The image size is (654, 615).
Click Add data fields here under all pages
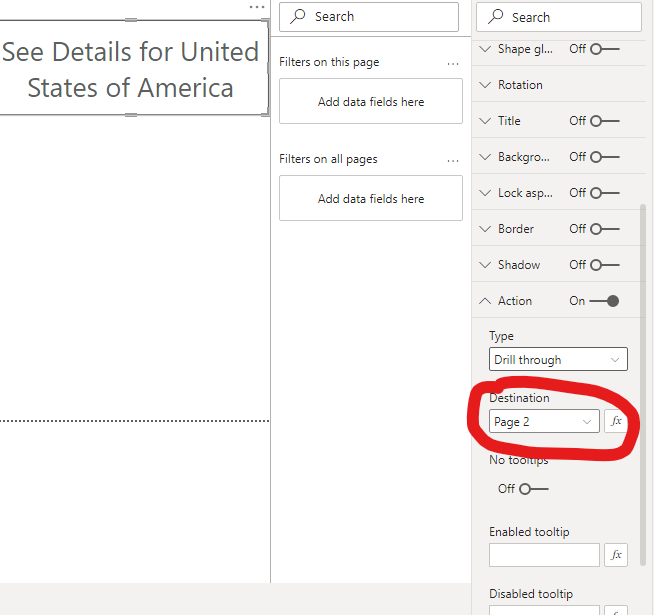[371, 198]
